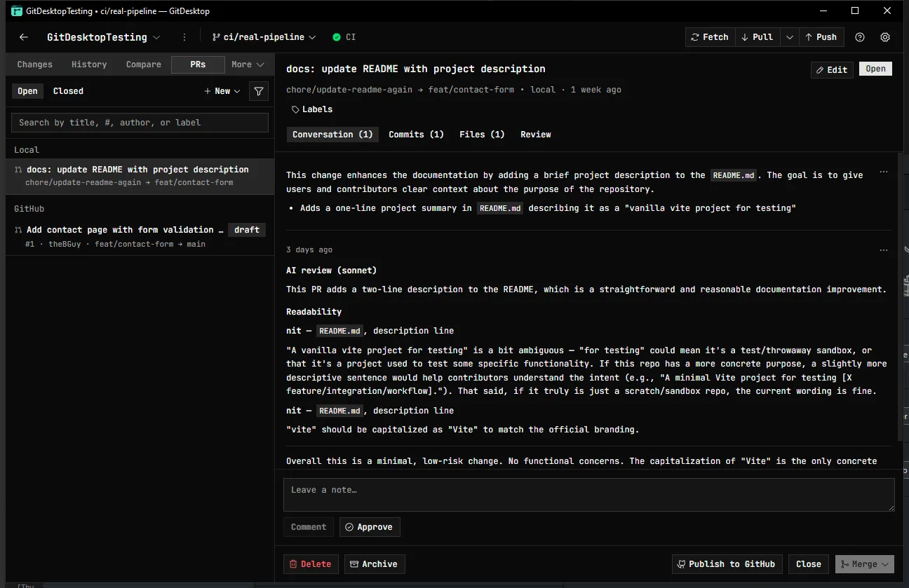Open the Conversation (1) tab

click(332, 135)
